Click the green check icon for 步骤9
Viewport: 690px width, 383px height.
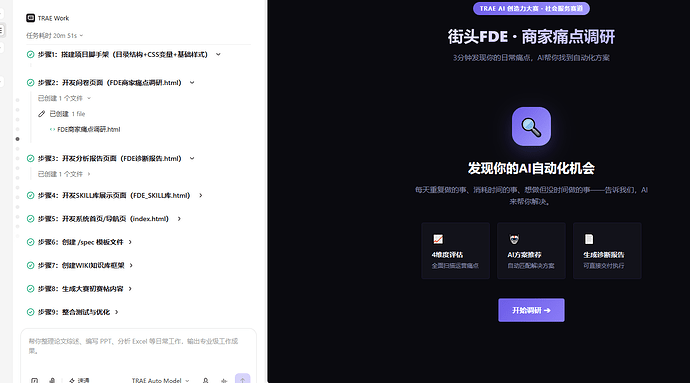tap(30, 312)
